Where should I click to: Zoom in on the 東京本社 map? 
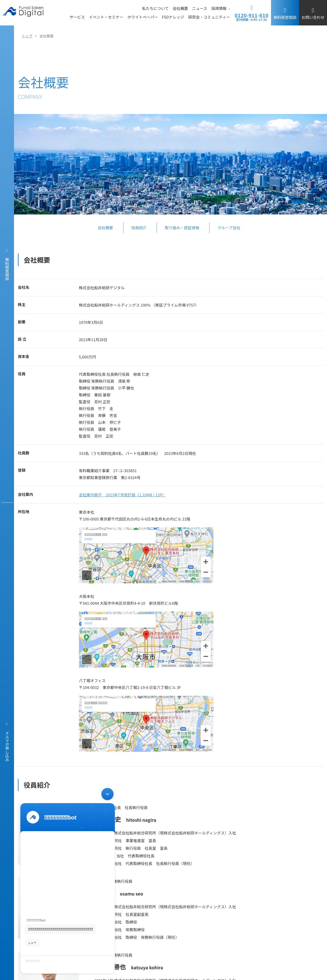click(206, 562)
